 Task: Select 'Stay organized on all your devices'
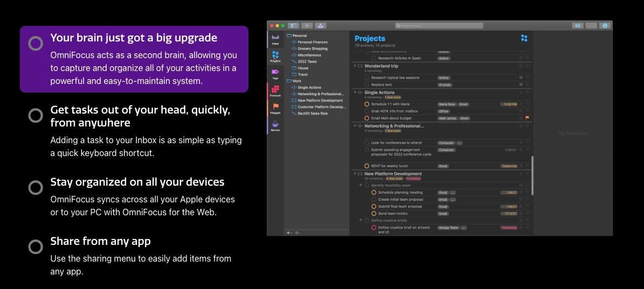pyautogui.click(x=36, y=187)
